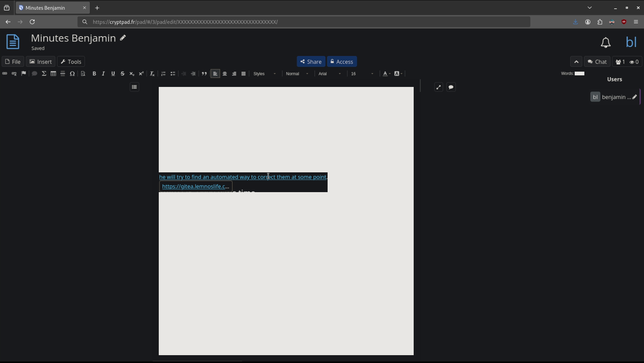Follow the gitea.lemnoslife link in the tooltip
The image size is (644, 363).
(x=195, y=187)
